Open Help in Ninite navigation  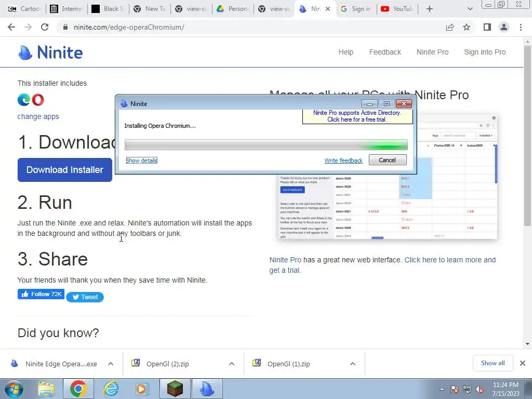[x=345, y=52]
